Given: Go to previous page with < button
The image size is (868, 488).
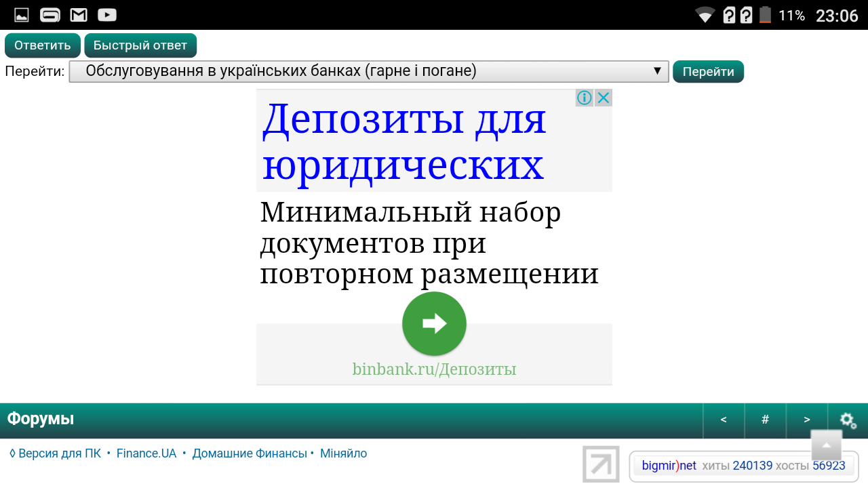Looking at the screenshot, I should [x=724, y=420].
